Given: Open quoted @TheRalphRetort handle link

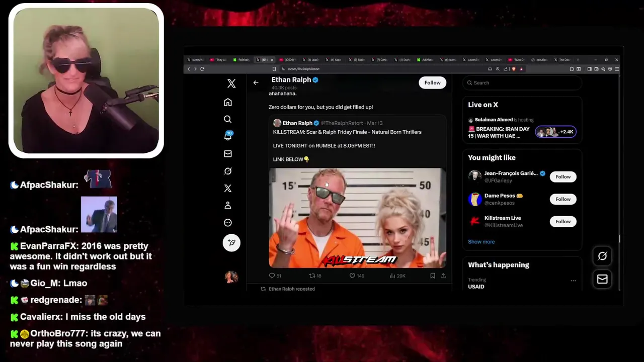Looking at the screenshot, I should (x=342, y=123).
